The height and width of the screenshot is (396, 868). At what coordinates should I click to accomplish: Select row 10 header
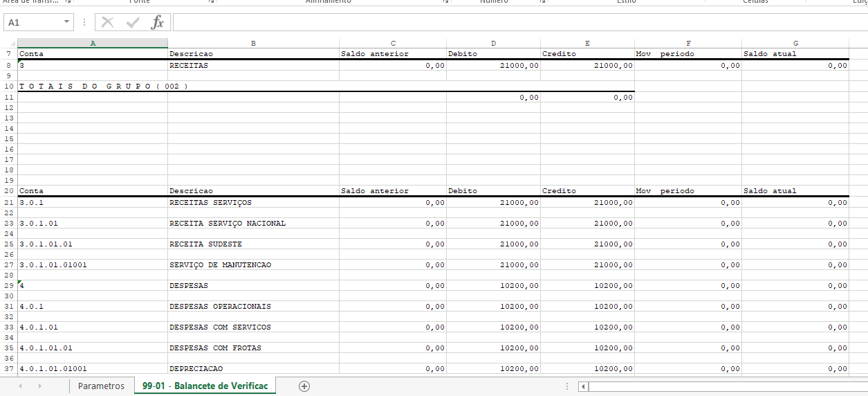pos(9,87)
